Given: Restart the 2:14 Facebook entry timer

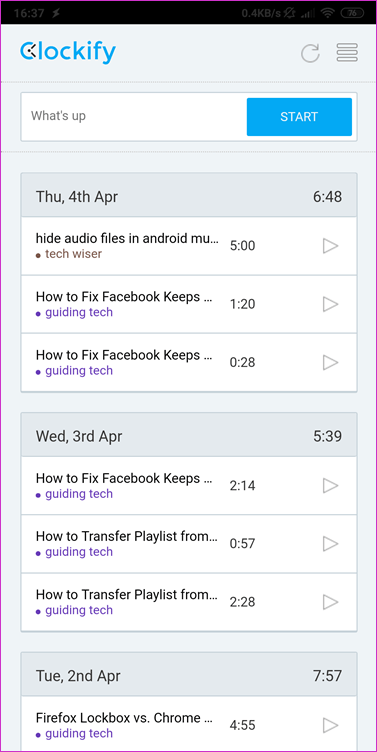Looking at the screenshot, I should pos(330,486).
